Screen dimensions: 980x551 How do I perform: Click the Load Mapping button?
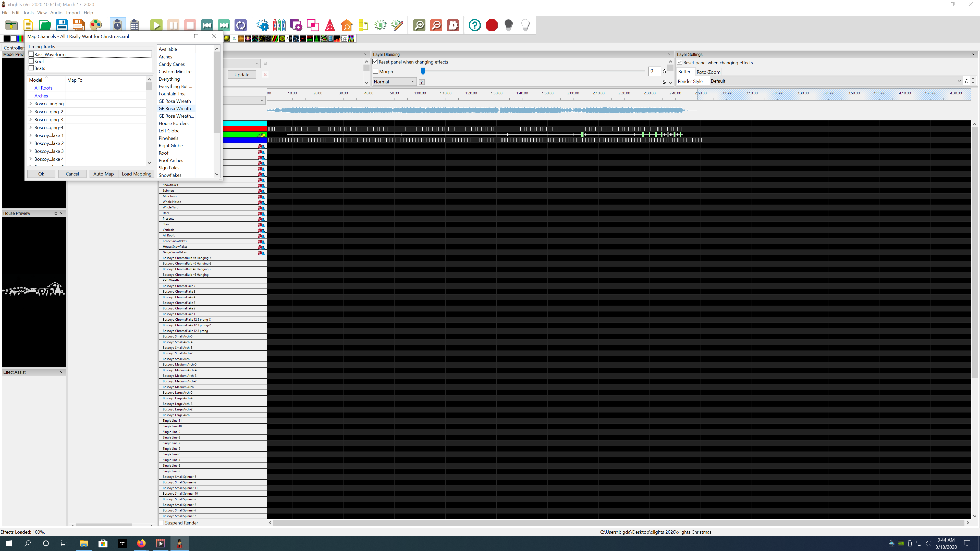[136, 174]
